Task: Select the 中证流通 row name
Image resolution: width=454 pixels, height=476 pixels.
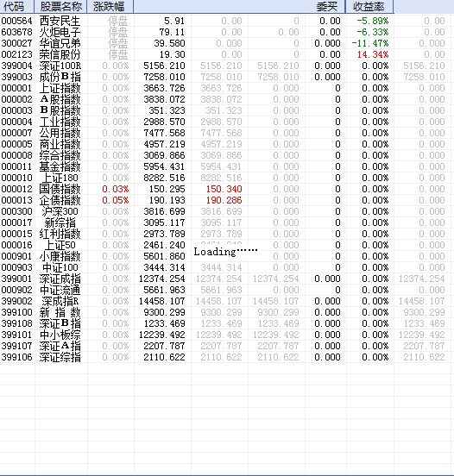Action: 60,291
